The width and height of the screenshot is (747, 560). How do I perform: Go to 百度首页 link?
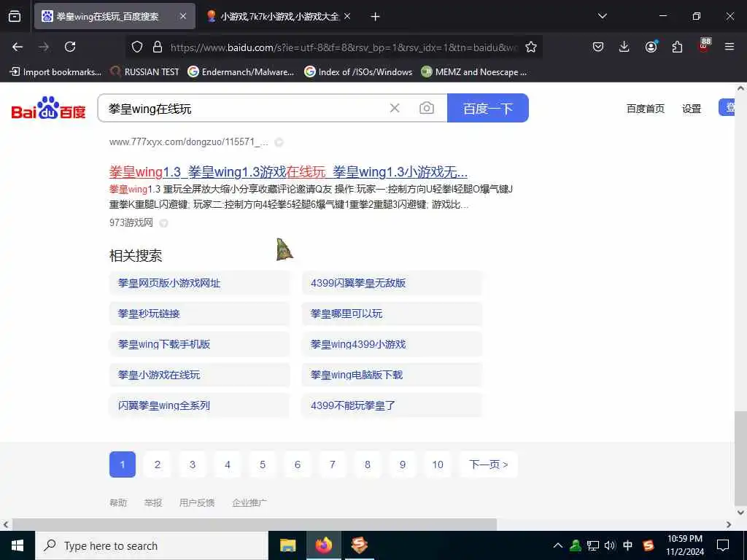645,109
